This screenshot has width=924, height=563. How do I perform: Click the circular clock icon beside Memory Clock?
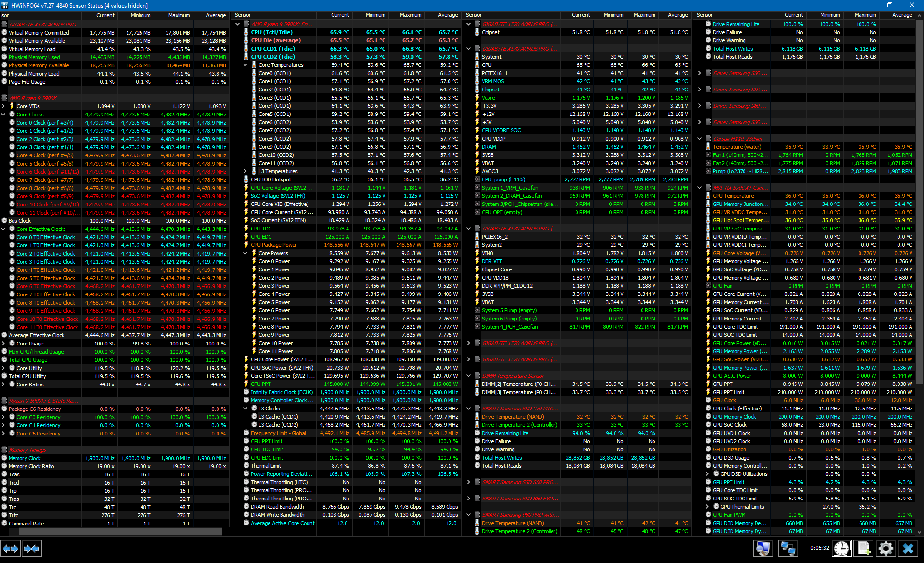click(x=4, y=458)
